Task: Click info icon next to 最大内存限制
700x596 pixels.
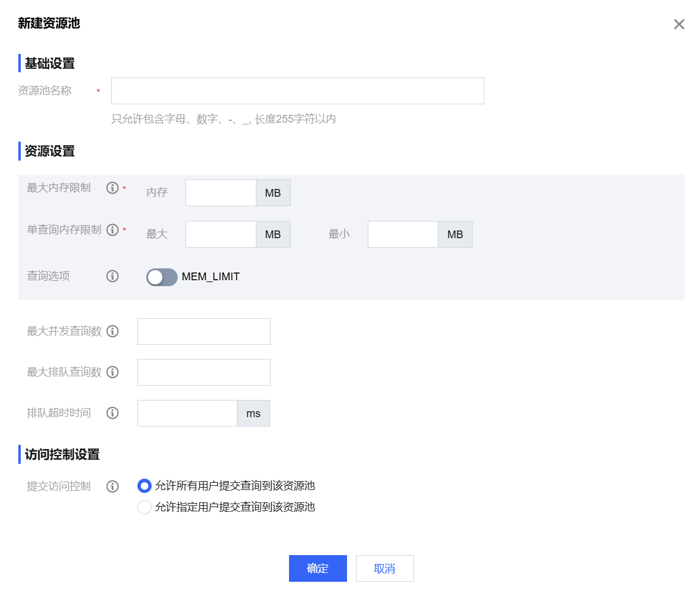Action: (113, 188)
